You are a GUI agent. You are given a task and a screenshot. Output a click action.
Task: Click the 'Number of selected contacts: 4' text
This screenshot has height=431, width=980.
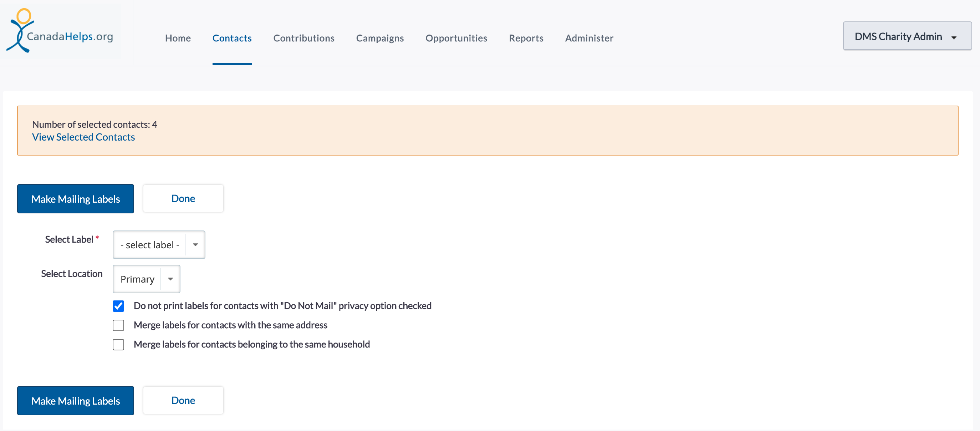tap(95, 125)
